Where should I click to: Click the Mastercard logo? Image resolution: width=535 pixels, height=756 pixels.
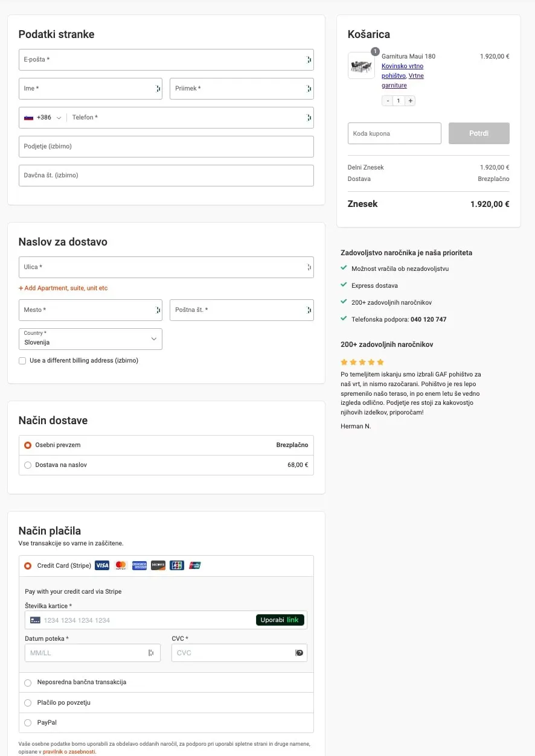[121, 565]
